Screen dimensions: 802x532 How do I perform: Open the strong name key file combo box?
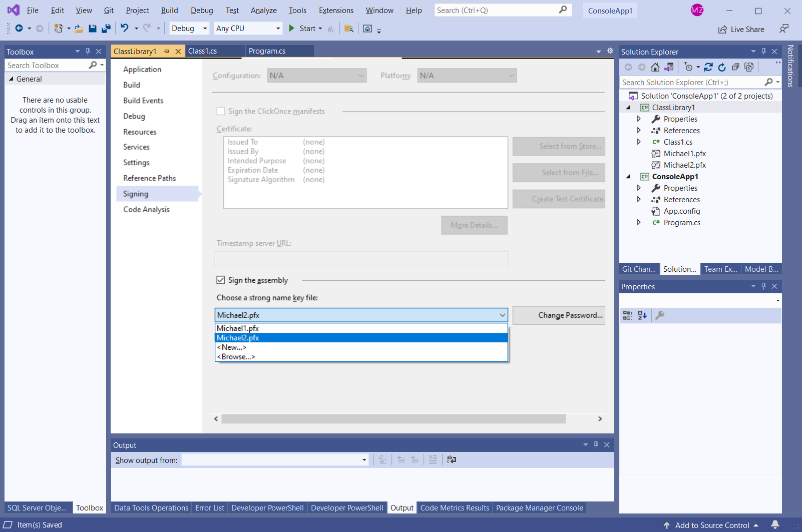[361, 315]
